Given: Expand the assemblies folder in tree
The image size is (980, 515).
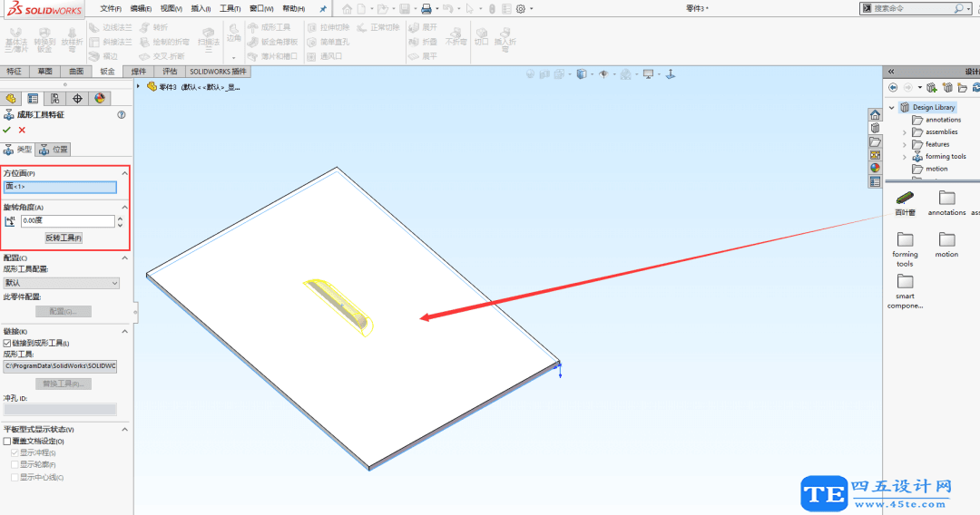Looking at the screenshot, I should [905, 132].
